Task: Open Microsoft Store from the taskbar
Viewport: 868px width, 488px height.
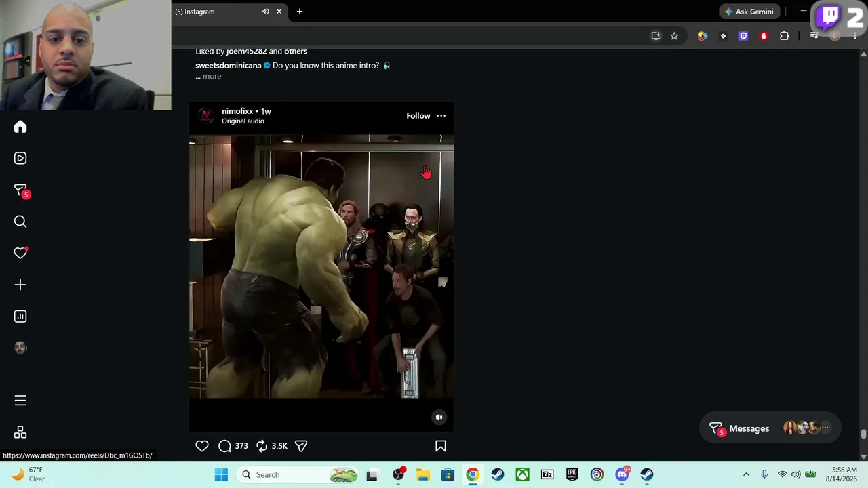Action: [x=448, y=474]
